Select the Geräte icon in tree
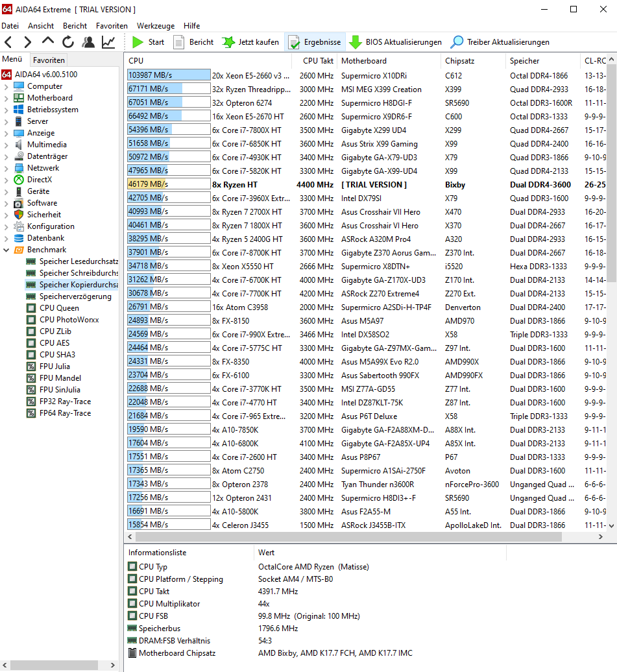The image size is (617, 672). 18,191
